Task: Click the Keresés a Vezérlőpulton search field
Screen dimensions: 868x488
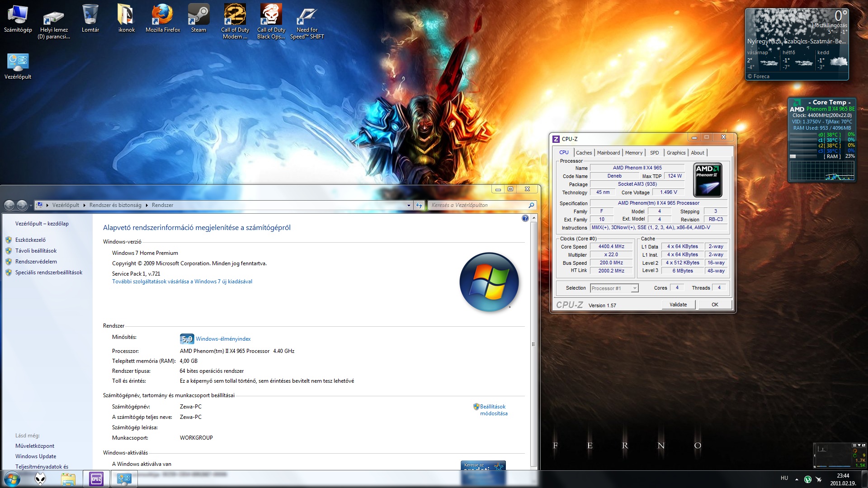Action: [482, 205]
